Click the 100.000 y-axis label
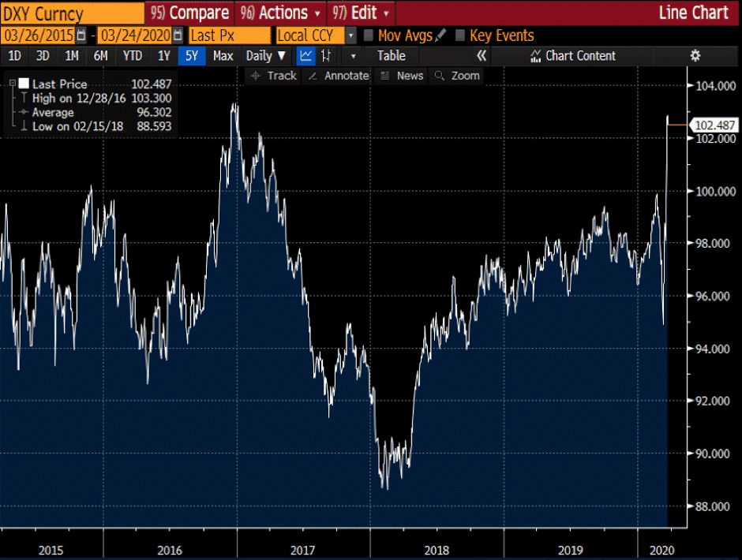Image resolution: width=742 pixels, height=560 pixels. point(715,192)
